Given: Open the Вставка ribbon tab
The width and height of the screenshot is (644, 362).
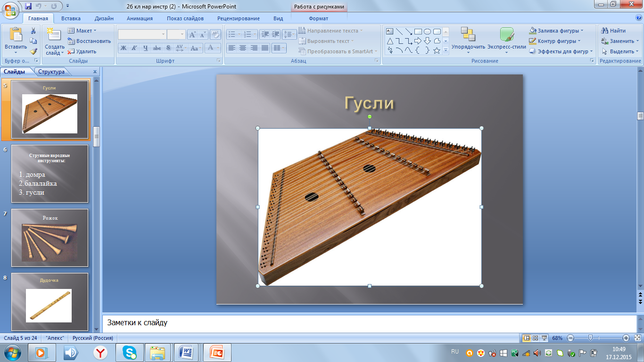Looking at the screenshot, I should click(x=71, y=18).
